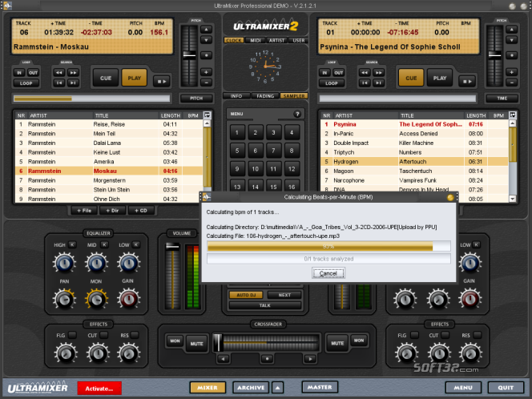The width and height of the screenshot is (532, 399).
Task: Click left deck fast-forward search button
Action: point(73,73)
